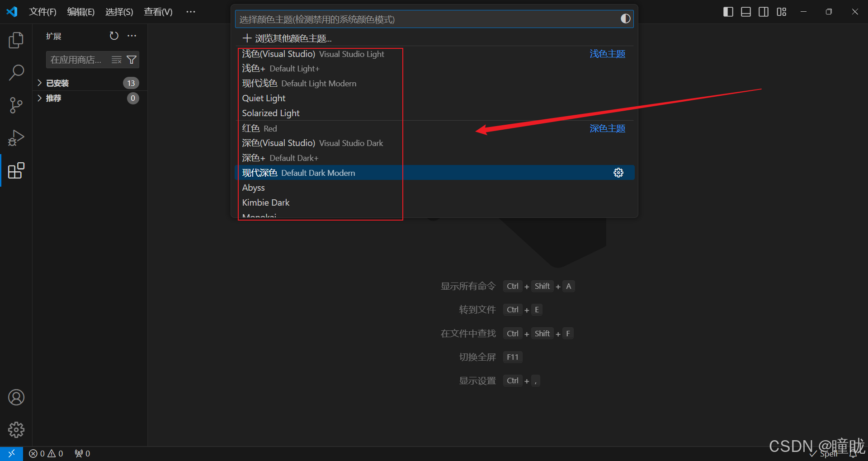The image size is (868, 461).
Task: Open the 文件(F) menu
Action: tap(42, 12)
